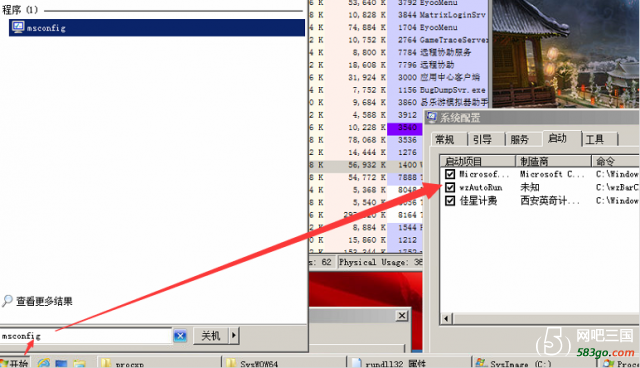Open the 引导 tab in System Configuration
Screen dimensions: 640x368
486,140
